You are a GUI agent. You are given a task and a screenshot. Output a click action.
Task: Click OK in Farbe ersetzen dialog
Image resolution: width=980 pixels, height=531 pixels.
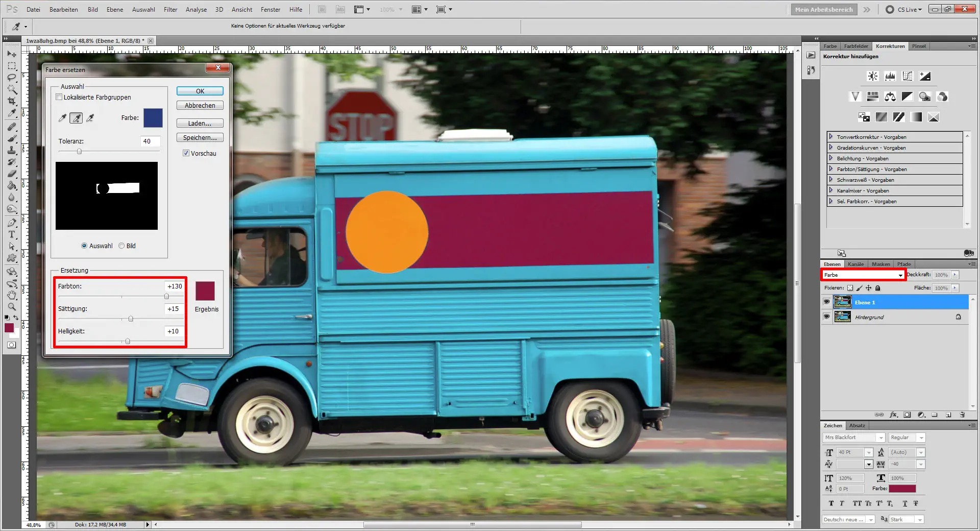tap(200, 91)
